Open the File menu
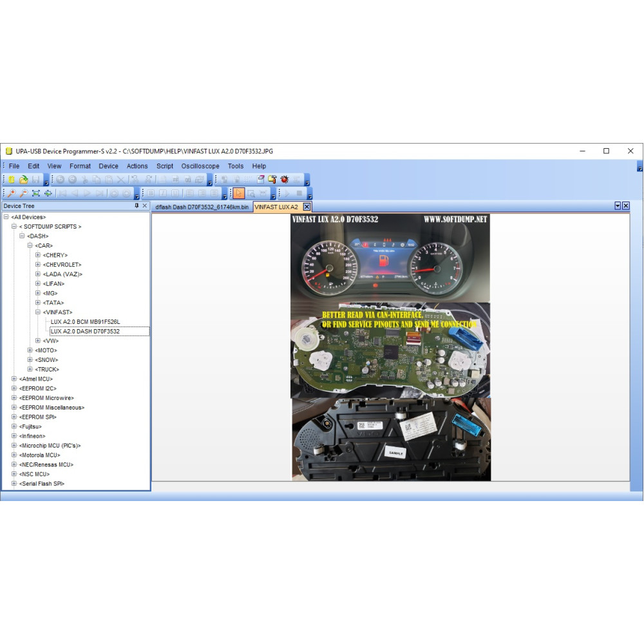The width and height of the screenshot is (644, 644). pos(14,166)
